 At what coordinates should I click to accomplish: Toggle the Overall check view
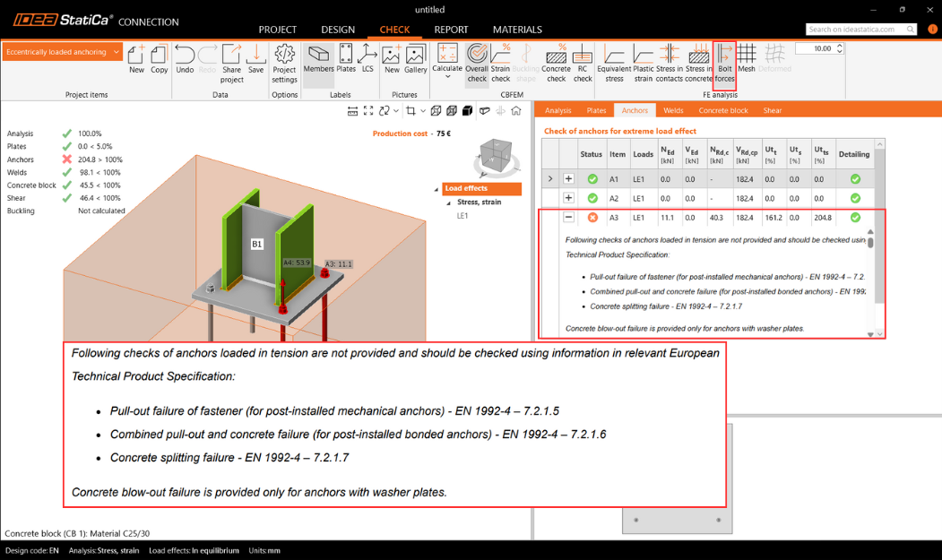(477, 63)
